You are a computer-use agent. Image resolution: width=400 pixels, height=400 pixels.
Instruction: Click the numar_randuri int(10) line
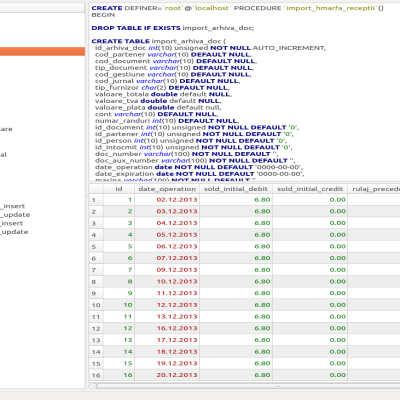[167, 121]
